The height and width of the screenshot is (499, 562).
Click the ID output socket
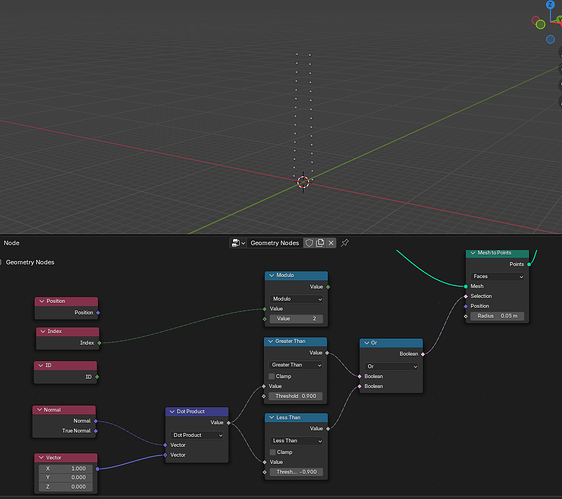coord(97,377)
